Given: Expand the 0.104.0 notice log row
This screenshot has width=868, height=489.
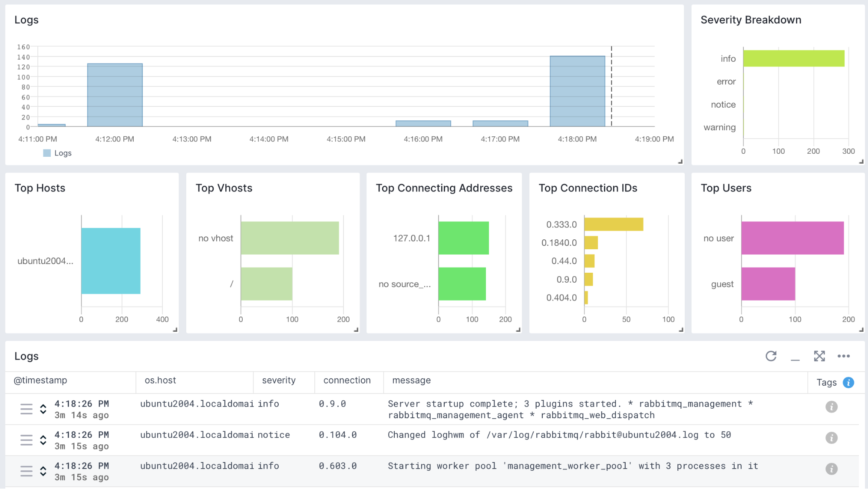Looking at the screenshot, I should click(x=43, y=440).
